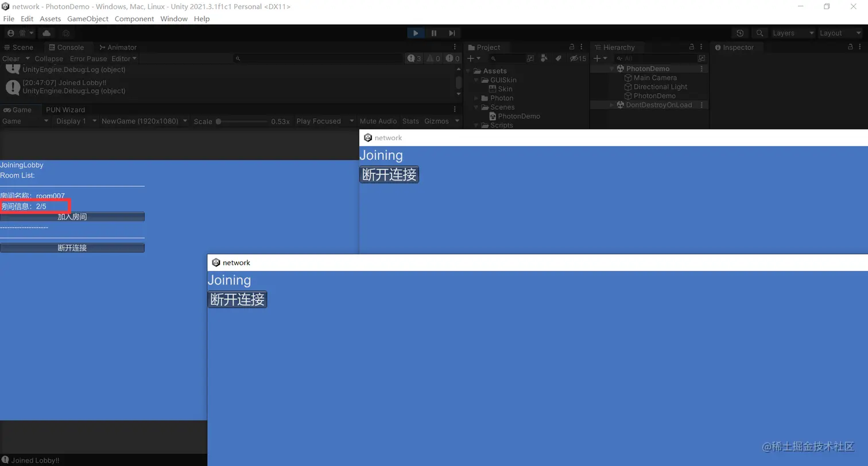Toggle Gizmos in Game view
The width and height of the screenshot is (868, 466).
[436, 121]
